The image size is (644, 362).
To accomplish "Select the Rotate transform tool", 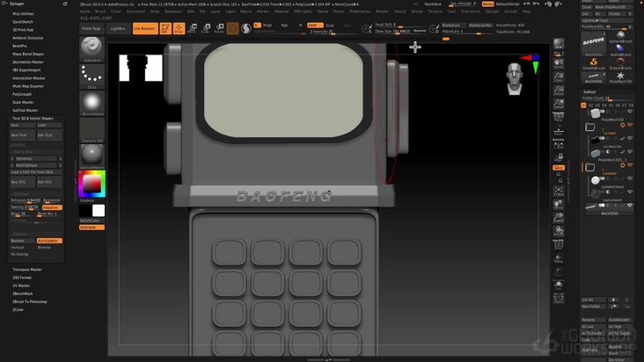I will point(220,28).
